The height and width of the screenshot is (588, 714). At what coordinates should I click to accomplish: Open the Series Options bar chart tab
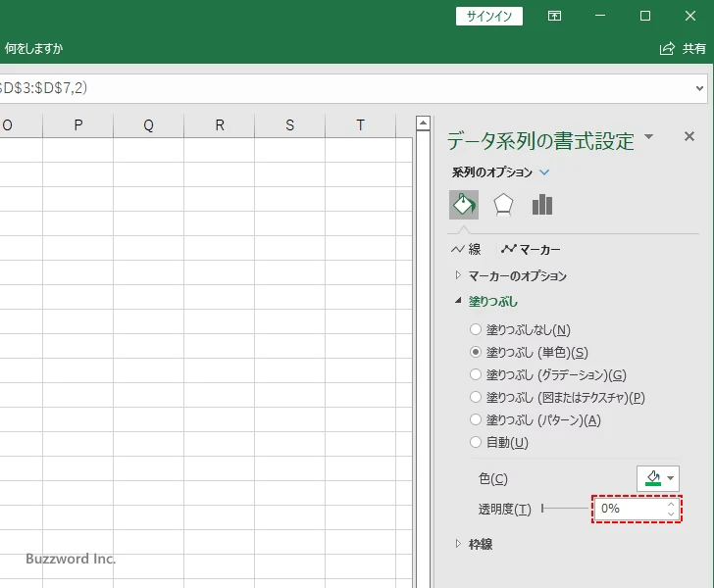point(541,205)
